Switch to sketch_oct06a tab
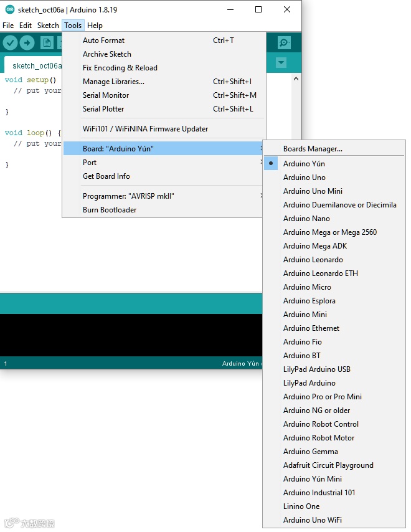411x532 pixels. click(x=37, y=66)
